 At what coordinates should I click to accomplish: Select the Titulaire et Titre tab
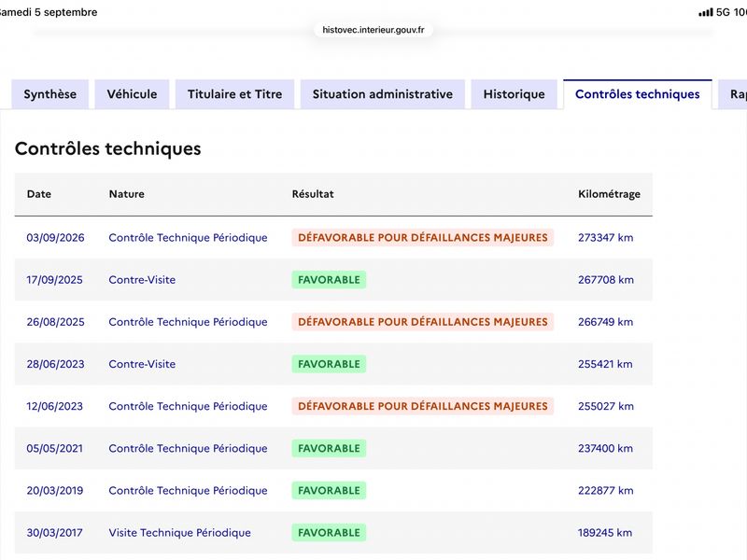click(235, 94)
